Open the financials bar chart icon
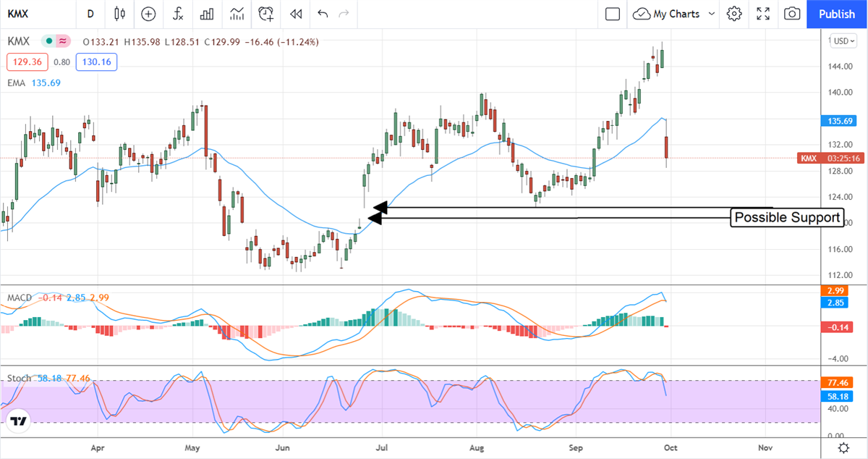 pos(207,14)
